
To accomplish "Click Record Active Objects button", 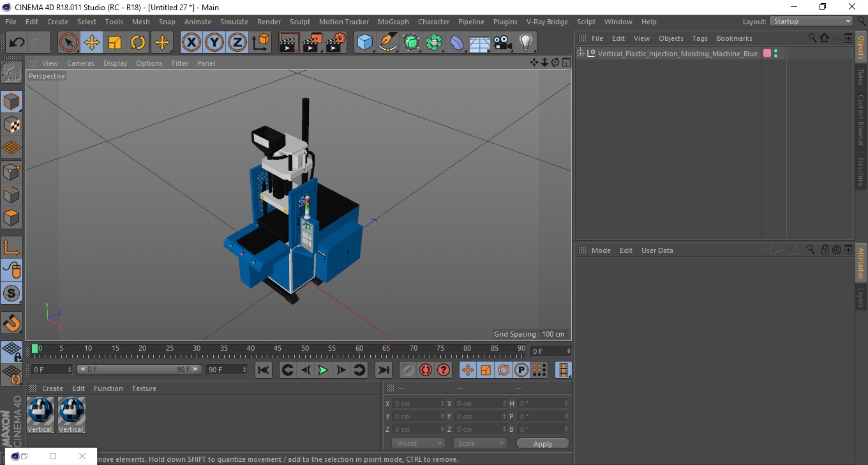I will pos(408,370).
